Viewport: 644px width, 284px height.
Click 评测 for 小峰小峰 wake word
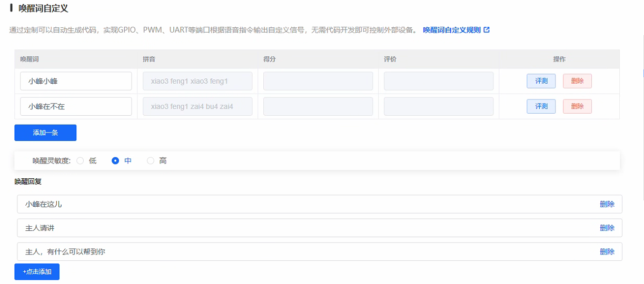(x=541, y=81)
